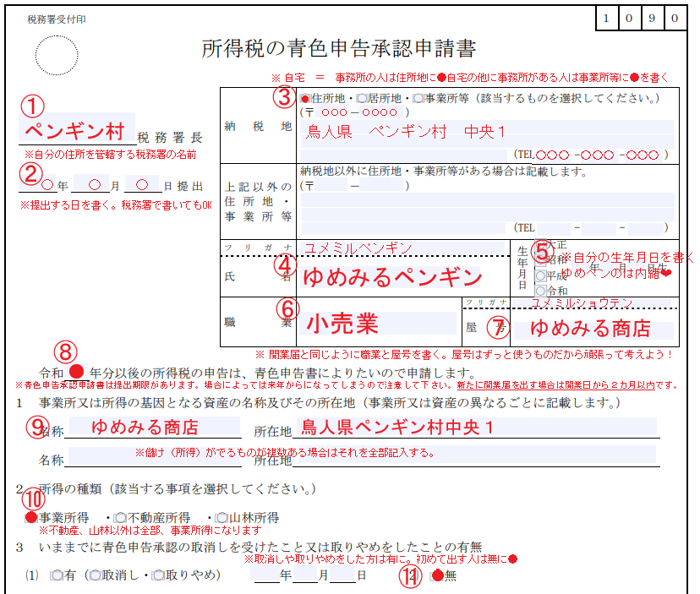Viewport: 700px width, 594px height.
Task: Click the 税務署受付印 label
Action: (57, 19)
